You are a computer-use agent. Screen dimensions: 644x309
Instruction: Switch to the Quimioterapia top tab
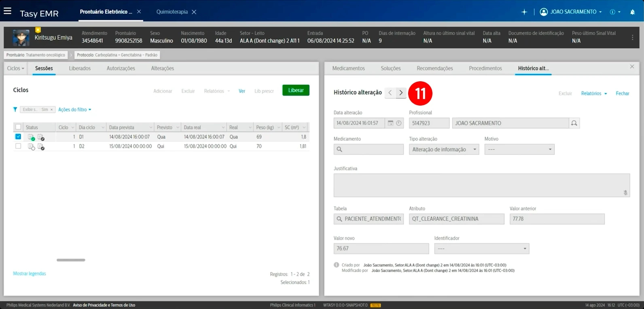tap(172, 12)
